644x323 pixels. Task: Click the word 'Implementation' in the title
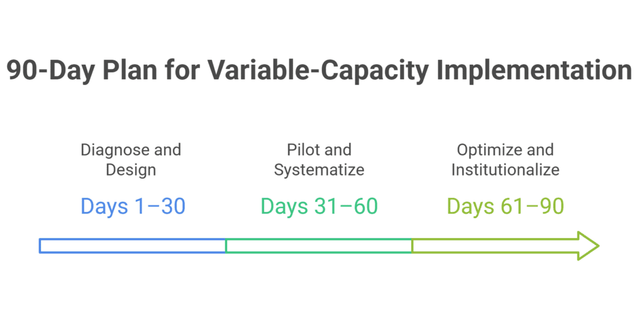click(534, 70)
